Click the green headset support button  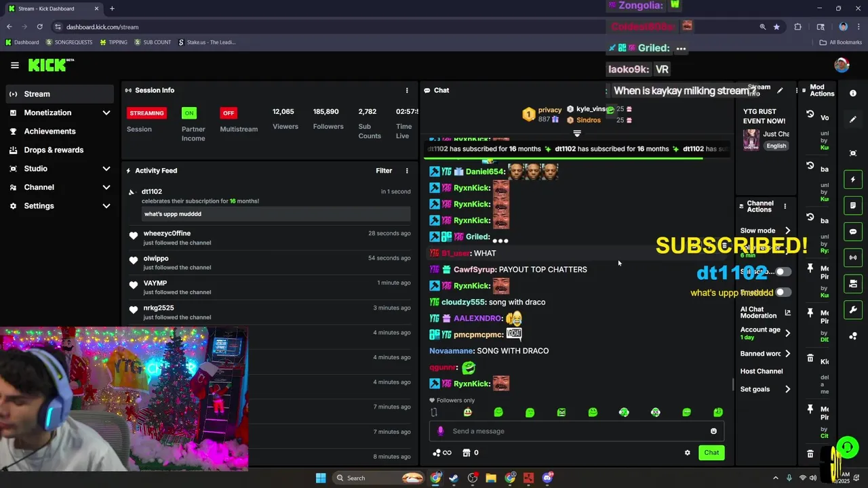pos(847,447)
